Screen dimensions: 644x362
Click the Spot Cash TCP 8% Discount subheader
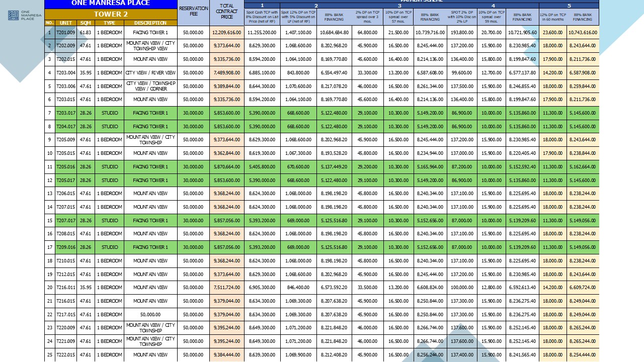pyautogui.click(x=262, y=17)
